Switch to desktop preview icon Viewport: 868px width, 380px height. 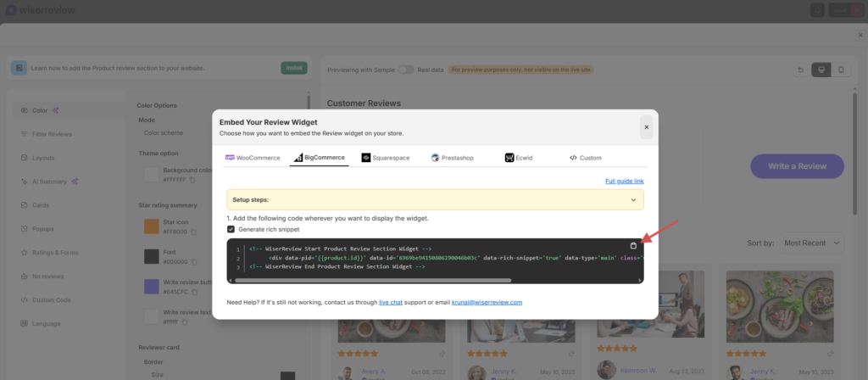point(820,70)
